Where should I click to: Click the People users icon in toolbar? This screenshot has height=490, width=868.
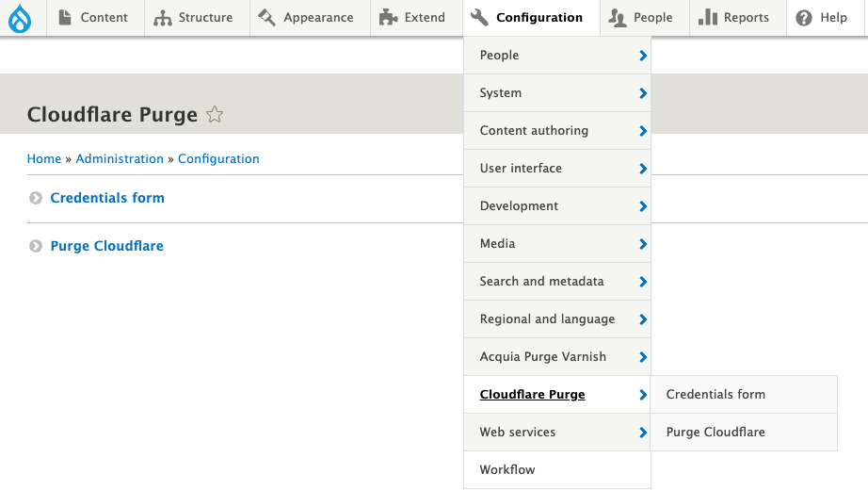tap(618, 18)
